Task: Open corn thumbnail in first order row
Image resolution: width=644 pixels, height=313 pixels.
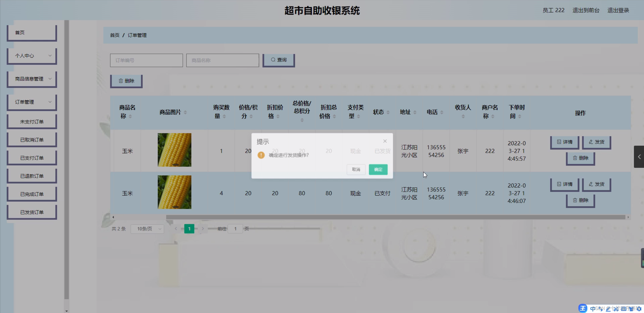Action: pos(174,150)
